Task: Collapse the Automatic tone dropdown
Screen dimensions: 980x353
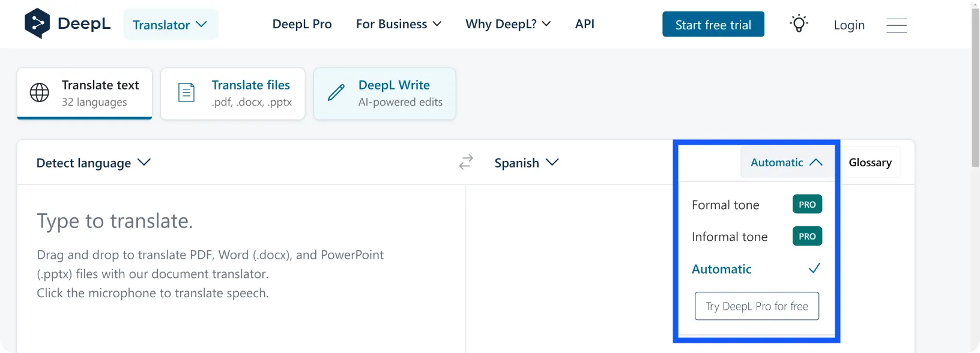Action: point(787,163)
